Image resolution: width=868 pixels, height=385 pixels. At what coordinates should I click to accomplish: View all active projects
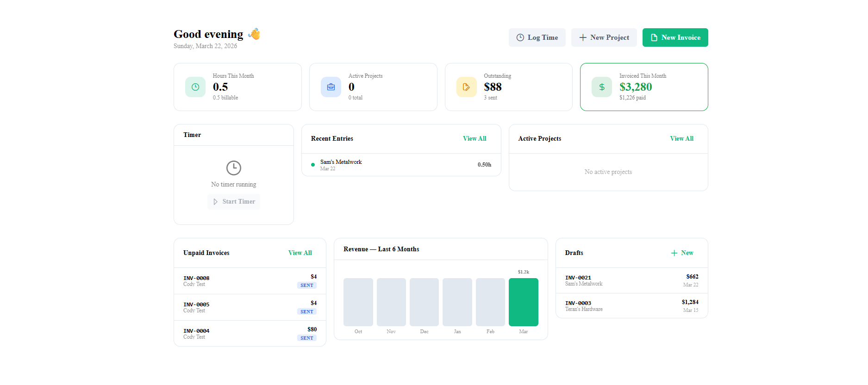(681, 139)
